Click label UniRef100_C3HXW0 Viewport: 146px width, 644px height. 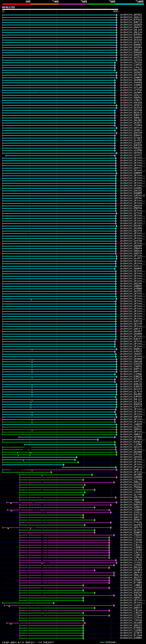(131, 540)
